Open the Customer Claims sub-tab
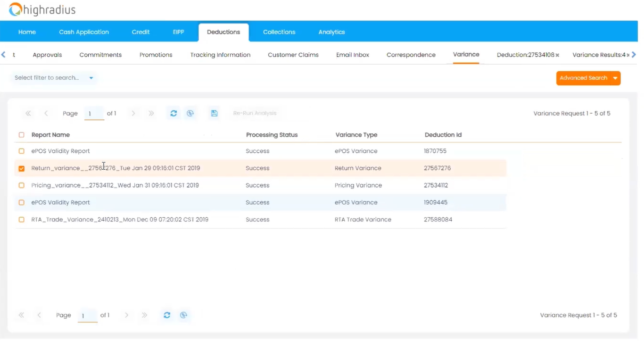This screenshot has height=362, width=644. click(x=293, y=55)
